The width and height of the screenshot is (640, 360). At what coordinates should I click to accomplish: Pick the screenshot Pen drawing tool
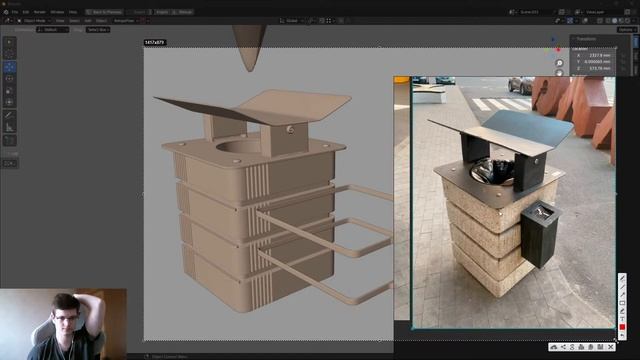pos(622,278)
